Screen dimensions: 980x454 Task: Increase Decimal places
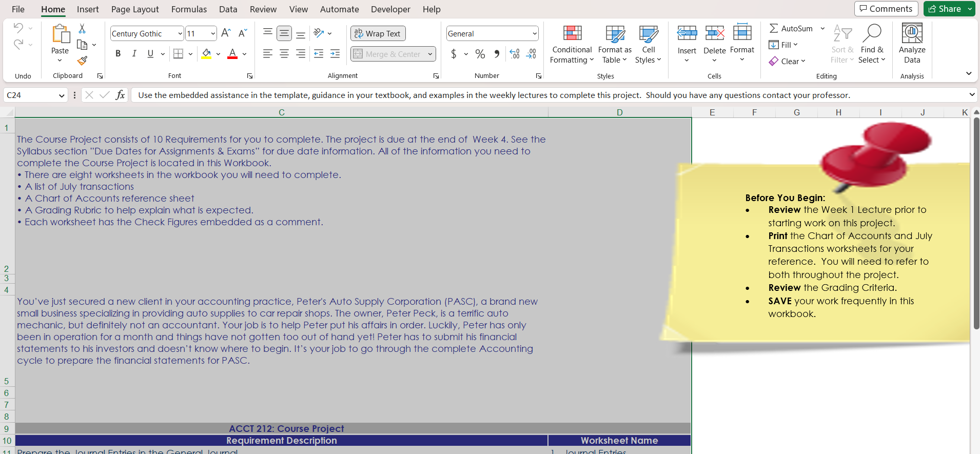tap(515, 54)
